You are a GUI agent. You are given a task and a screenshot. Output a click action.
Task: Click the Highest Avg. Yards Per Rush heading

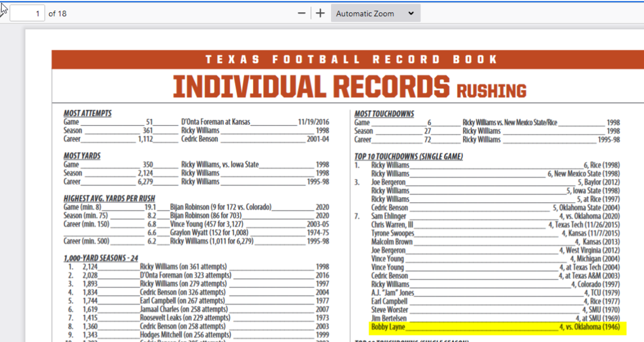coord(109,198)
